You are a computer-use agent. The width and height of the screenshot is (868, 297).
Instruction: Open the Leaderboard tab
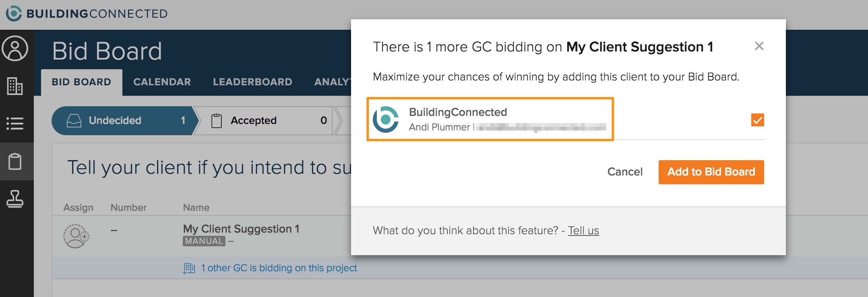coord(252,82)
